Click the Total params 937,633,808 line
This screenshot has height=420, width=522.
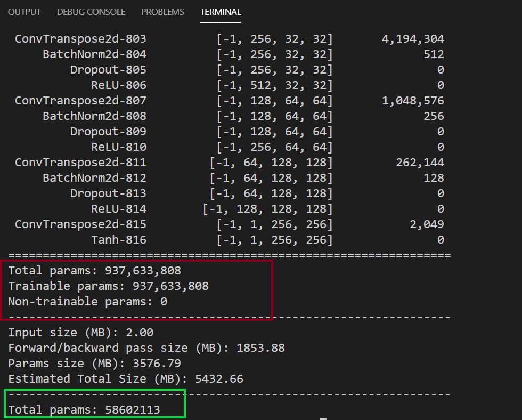click(x=95, y=271)
